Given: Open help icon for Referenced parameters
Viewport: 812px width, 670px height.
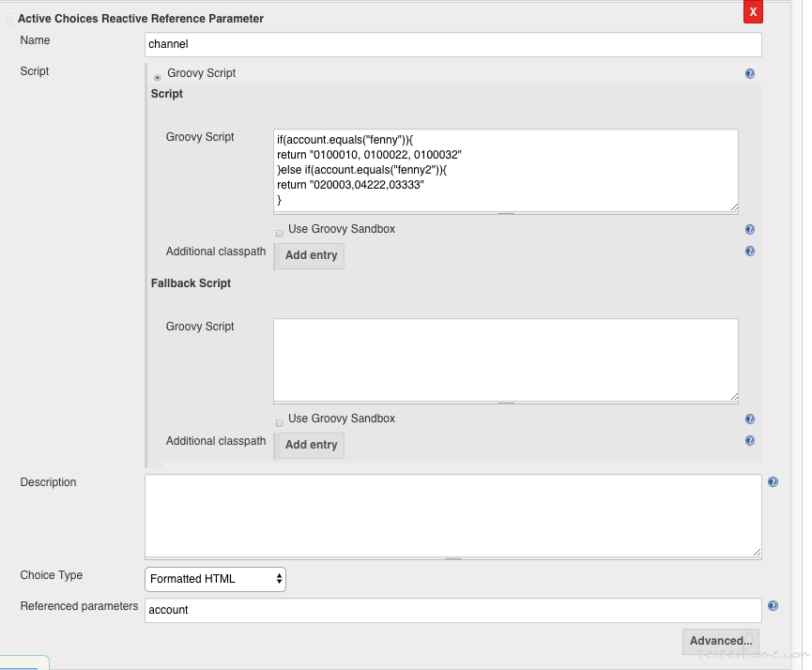Looking at the screenshot, I should click(x=773, y=606).
